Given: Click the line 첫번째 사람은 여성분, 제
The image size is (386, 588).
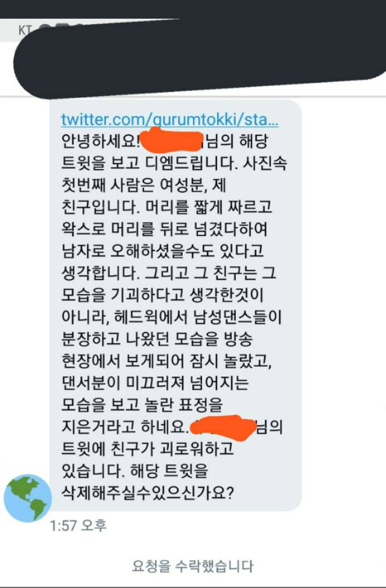Looking at the screenshot, I should tap(144, 185).
